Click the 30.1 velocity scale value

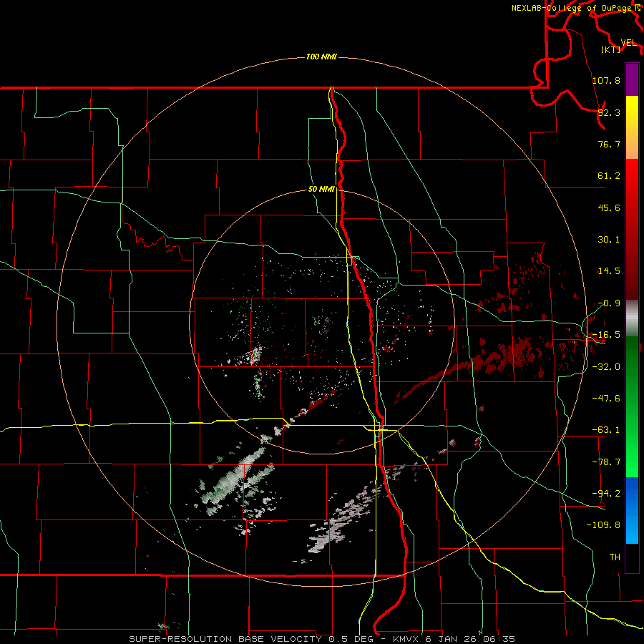(x=609, y=240)
